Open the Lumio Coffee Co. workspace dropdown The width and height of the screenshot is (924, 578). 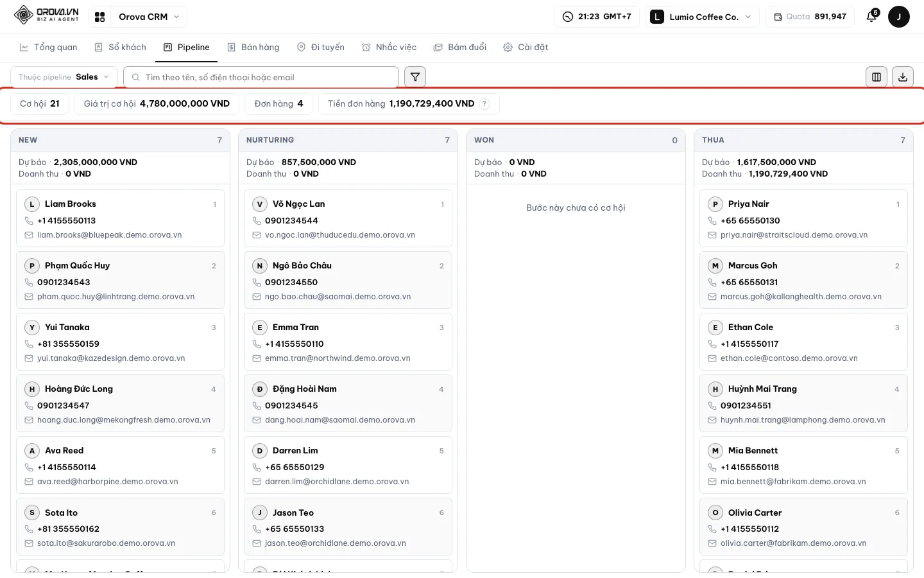[701, 17]
